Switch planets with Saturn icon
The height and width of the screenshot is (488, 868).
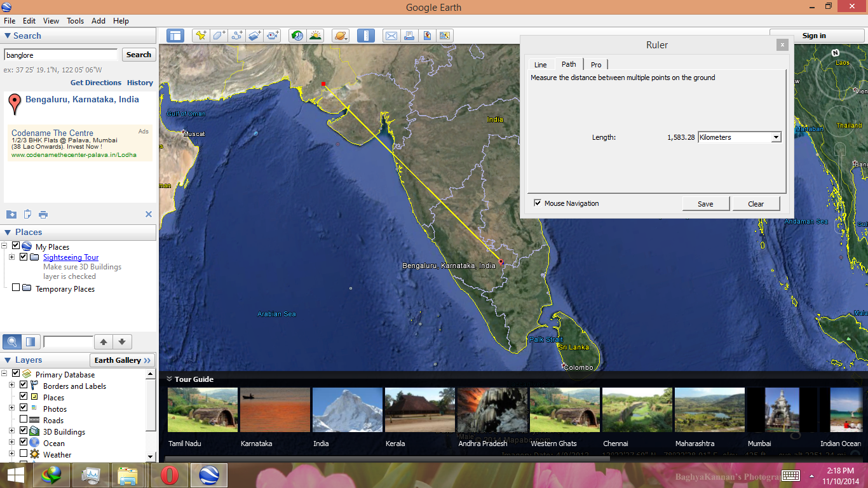341,36
